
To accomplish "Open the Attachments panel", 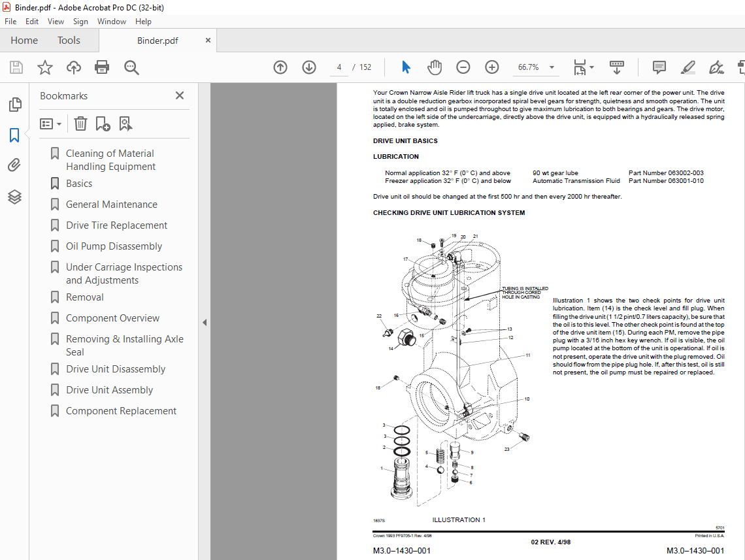I will 14,165.
